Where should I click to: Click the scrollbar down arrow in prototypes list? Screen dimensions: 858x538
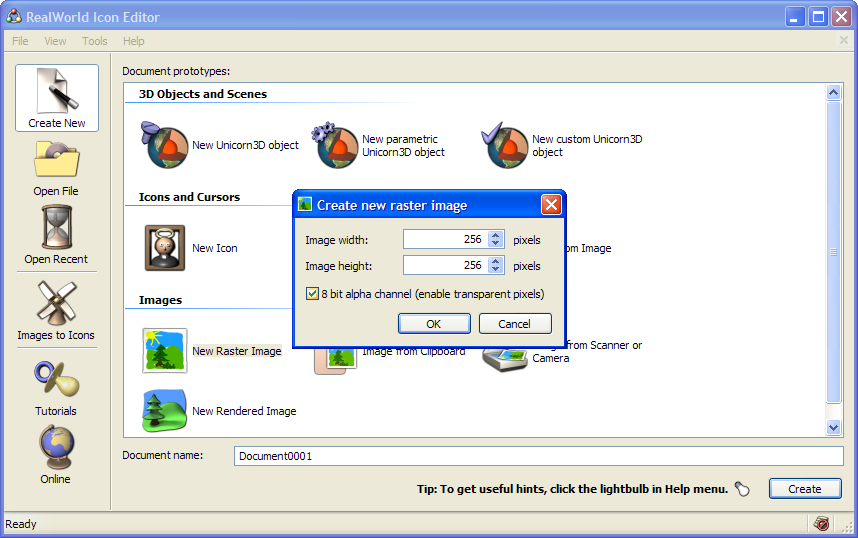833,427
